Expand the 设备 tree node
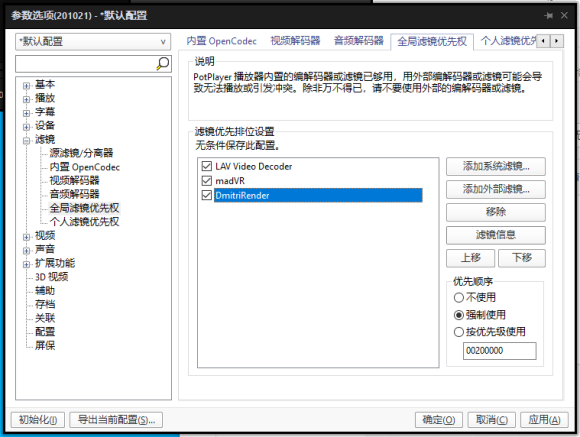Image resolution: width=580 pixels, height=437 pixels. tap(26, 127)
